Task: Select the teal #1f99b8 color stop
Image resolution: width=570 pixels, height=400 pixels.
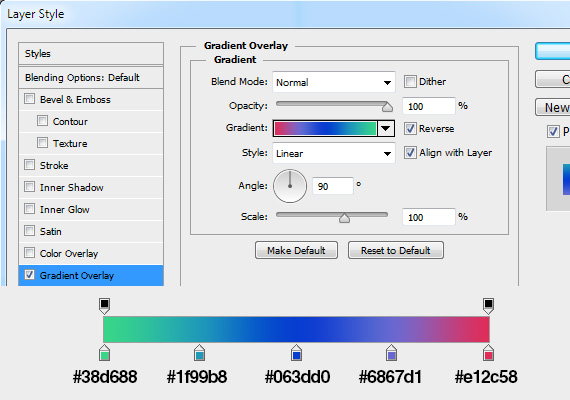Action: [x=199, y=353]
